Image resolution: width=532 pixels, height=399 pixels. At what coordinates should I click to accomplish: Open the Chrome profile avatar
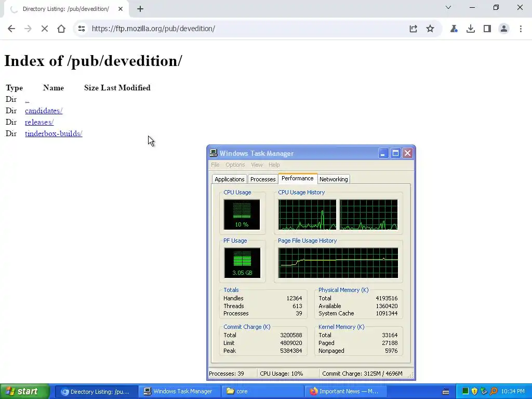(x=504, y=29)
